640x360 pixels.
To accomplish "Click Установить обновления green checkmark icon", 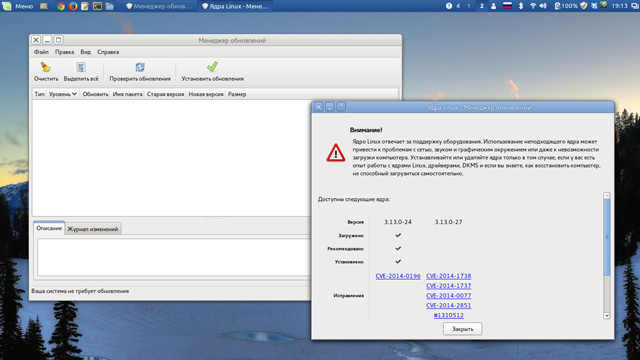I will coord(212,67).
